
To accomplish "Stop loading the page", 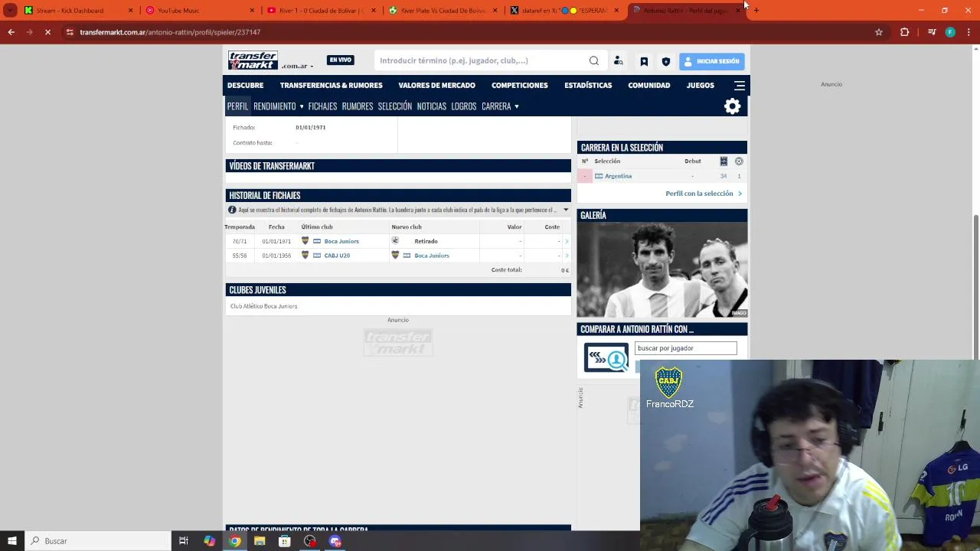I will (47, 32).
